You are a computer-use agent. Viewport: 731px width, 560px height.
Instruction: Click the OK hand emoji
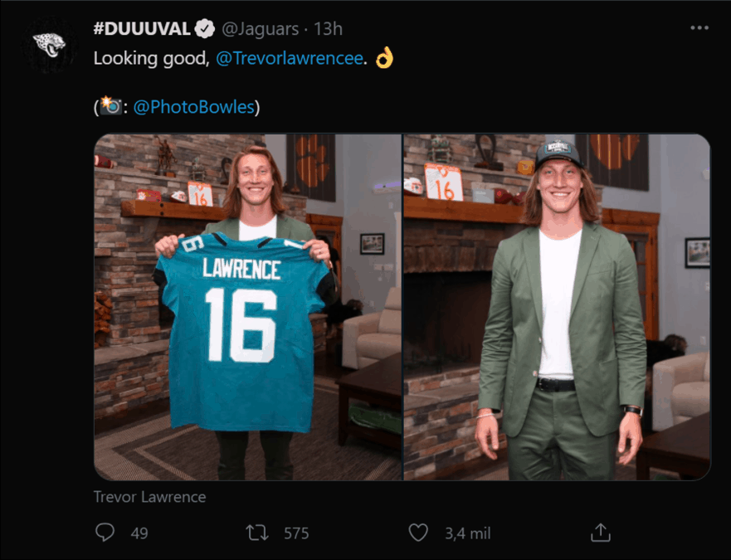385,58
